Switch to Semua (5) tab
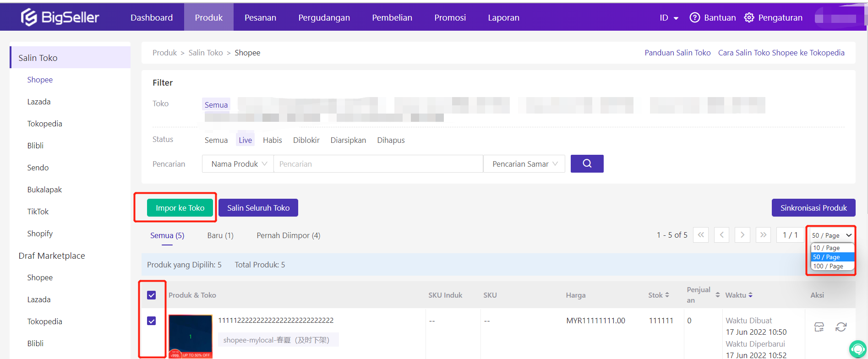 (167, 235)
